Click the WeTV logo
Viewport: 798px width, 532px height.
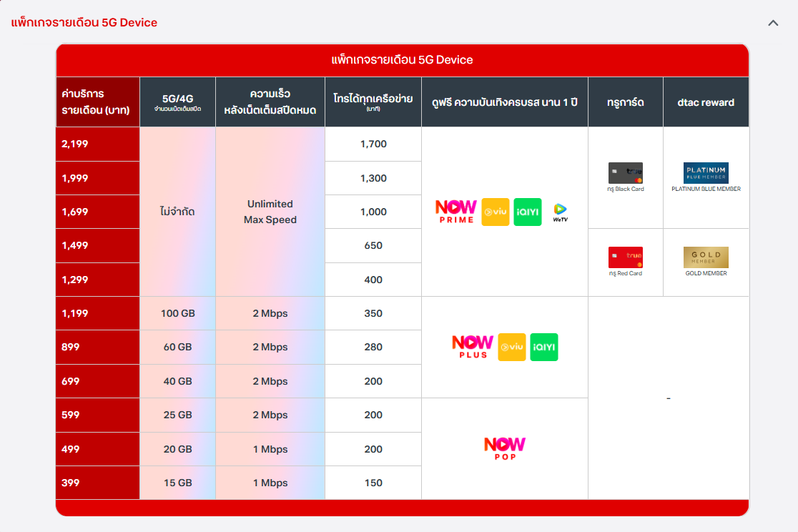561,212
